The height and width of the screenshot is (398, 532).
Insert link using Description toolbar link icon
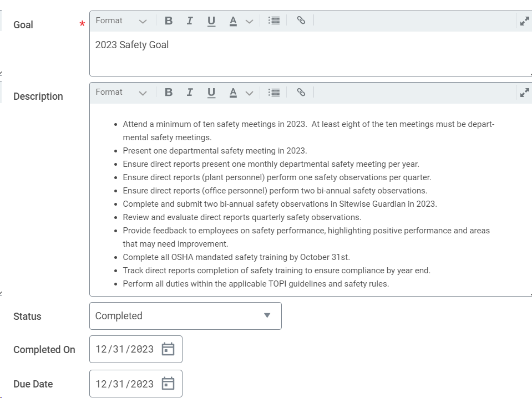tap(301, 92)
